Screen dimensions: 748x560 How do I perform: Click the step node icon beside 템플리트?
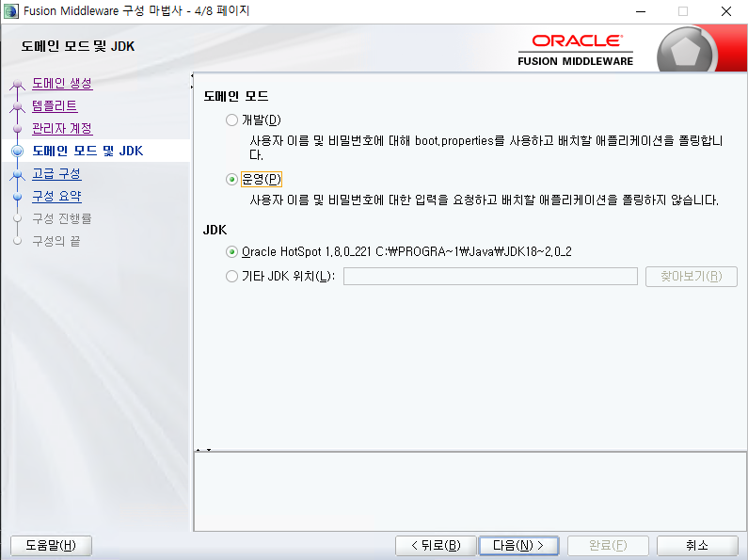click(18, 107)
